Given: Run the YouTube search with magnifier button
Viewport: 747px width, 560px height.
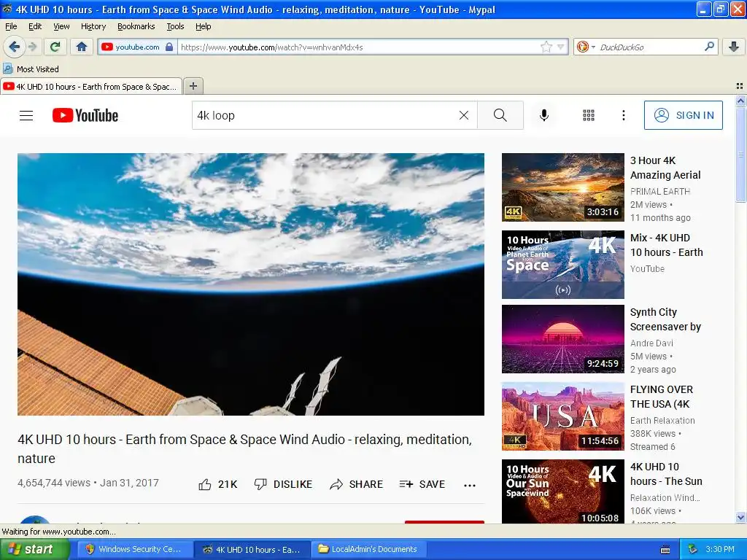Looking at the screenshot, I should pyautogui.click(x=500, y=115).
